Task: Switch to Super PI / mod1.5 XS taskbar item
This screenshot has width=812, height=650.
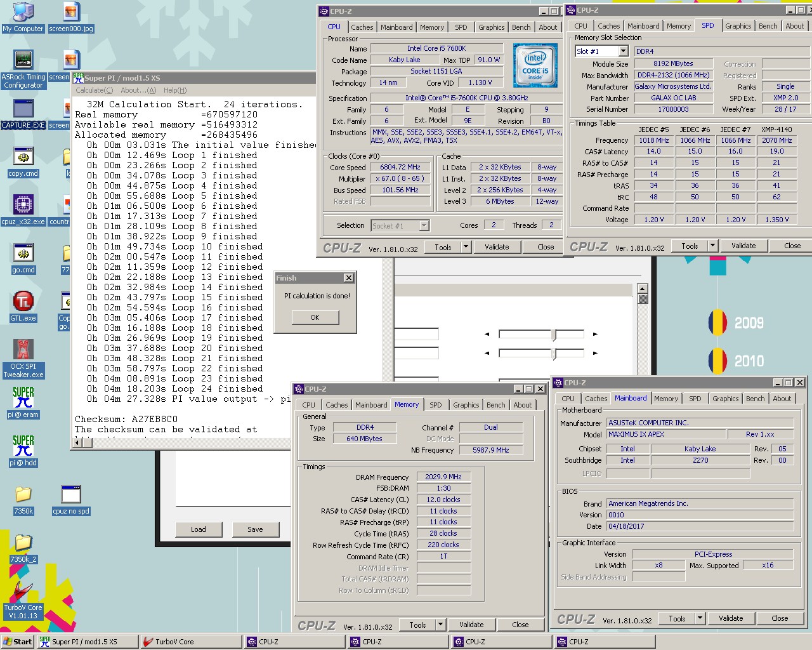Action: click(87, 642)
